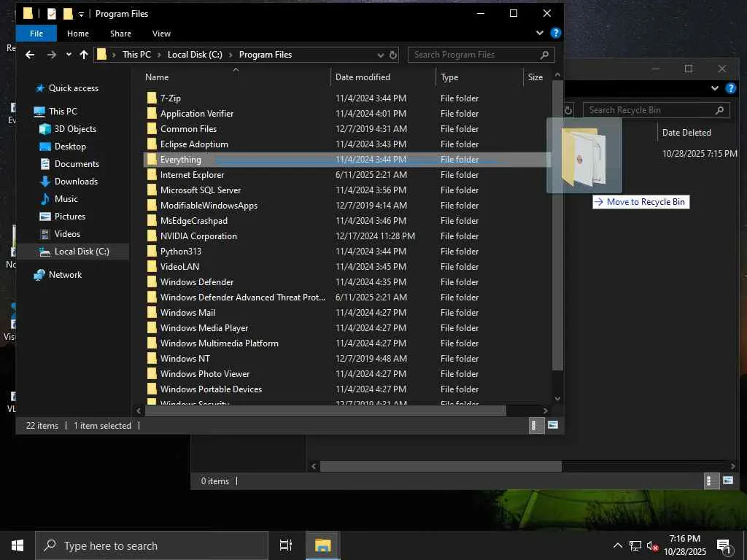Open the Home ribbon tab
Image resolution: width=747 pixels, height=560 pixels.
click(77, 34)
